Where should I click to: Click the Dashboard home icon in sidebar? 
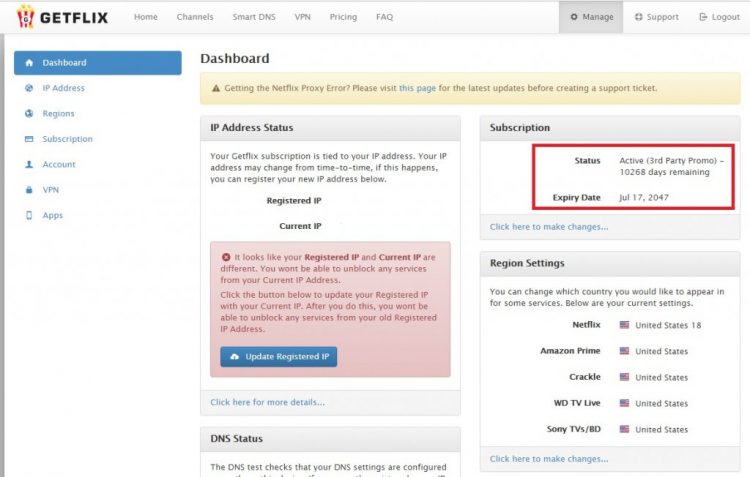(x=29, y=63)
